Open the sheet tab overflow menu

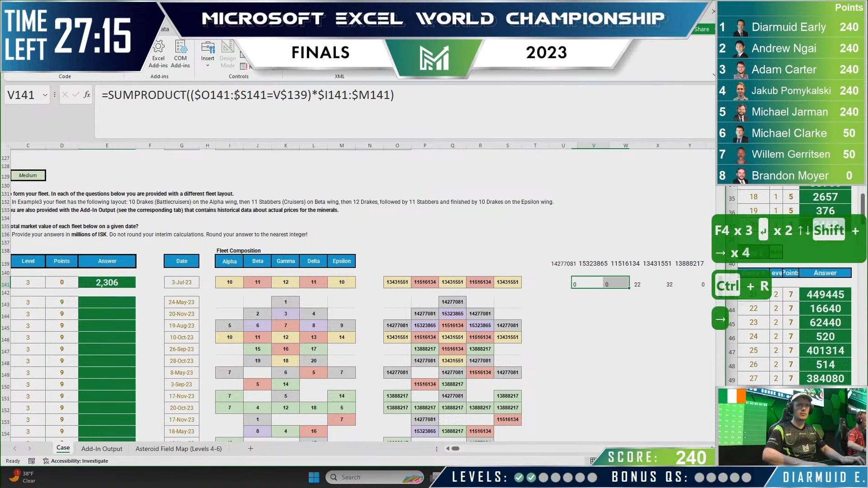[436, 449]
